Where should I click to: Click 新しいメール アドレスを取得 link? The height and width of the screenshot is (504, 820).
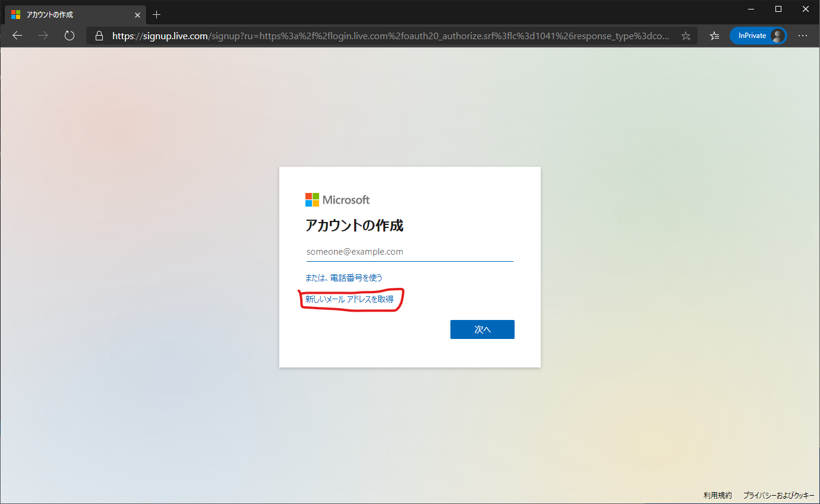tap(349, 299)
